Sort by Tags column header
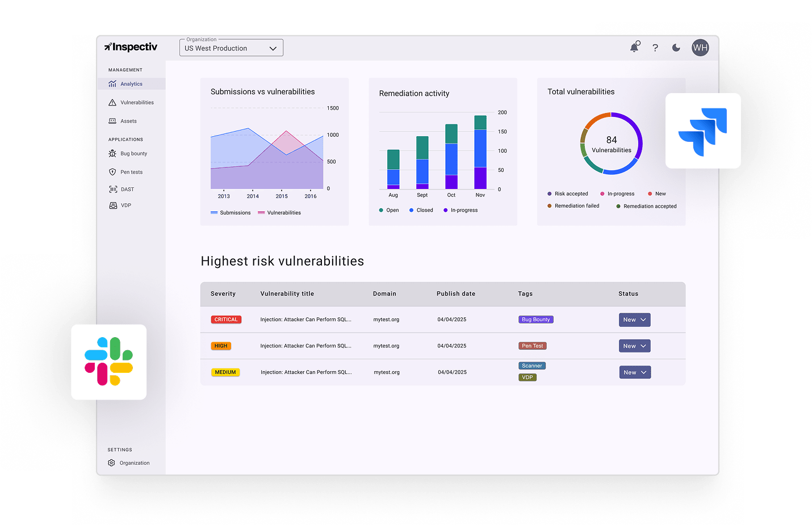 click(525, 294)
